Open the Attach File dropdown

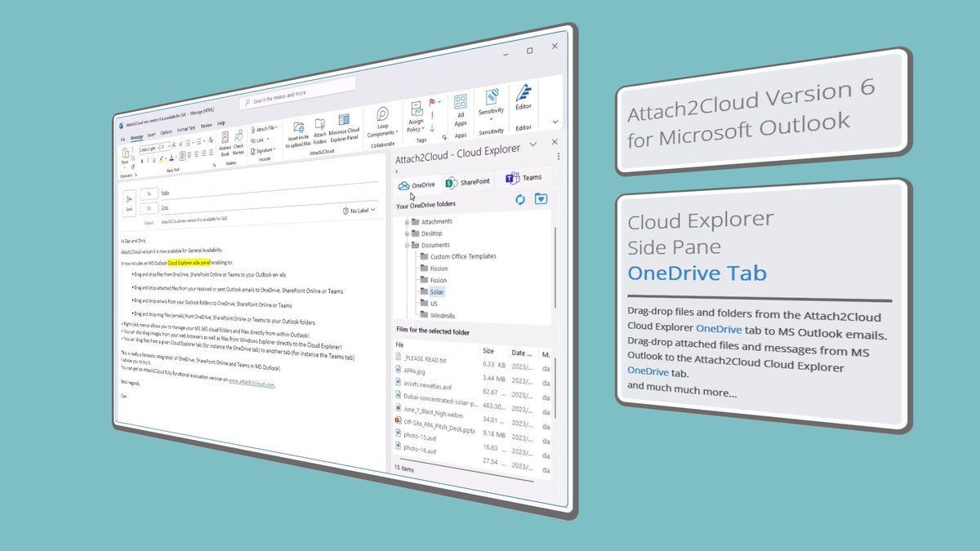pos(264,129)
